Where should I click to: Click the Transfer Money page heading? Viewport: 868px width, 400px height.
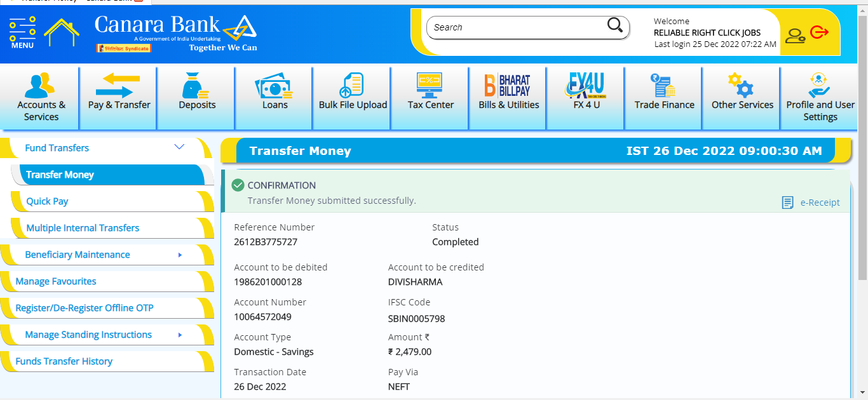click(301, 151)
